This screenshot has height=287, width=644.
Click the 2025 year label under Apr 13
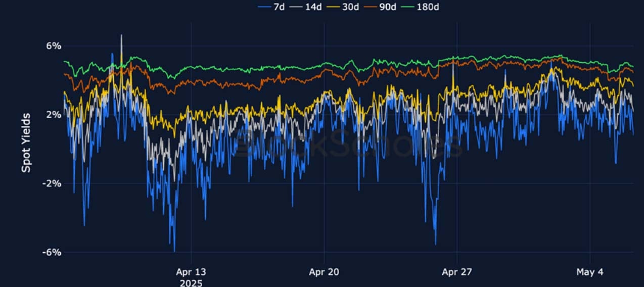(x=191, y=282)
